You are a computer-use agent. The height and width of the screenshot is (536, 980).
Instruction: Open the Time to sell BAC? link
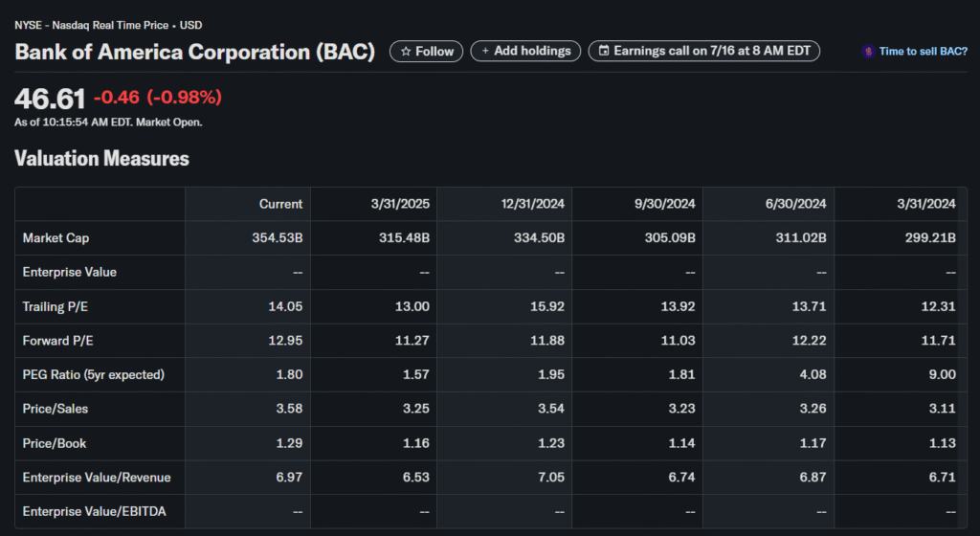click(924, 52)
